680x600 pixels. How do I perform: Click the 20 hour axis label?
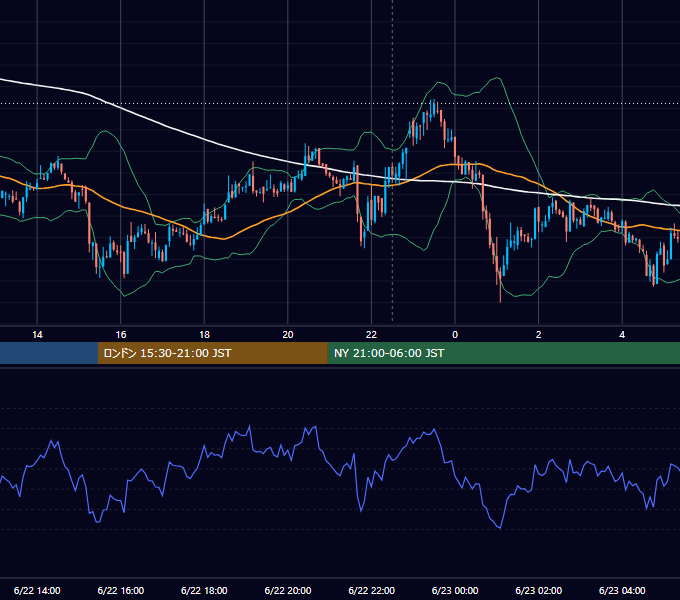tap(288, 335)
